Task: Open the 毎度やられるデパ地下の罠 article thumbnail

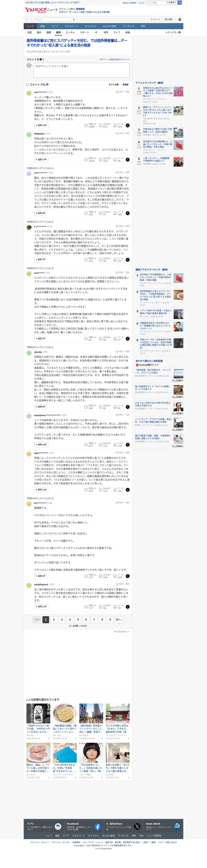Action: (38, 713)
